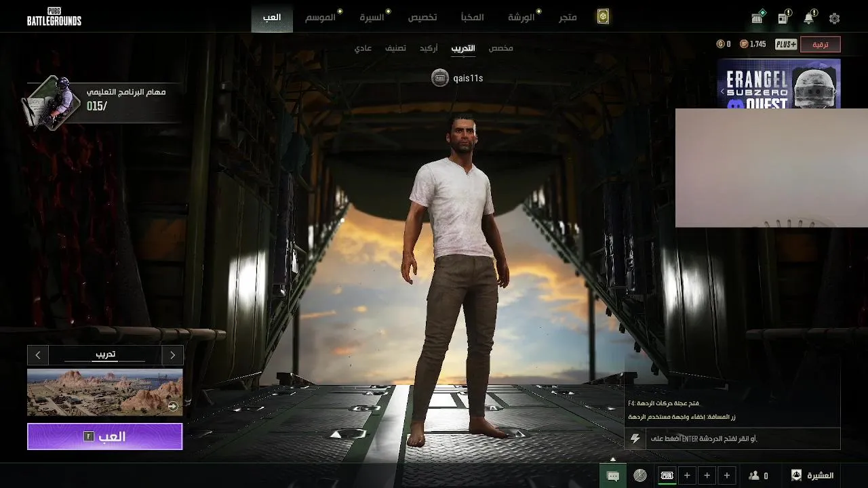868x488 pixels.
Task: Toggle the chat window icon in bottom bar
Action: click(x=613, y=476)
